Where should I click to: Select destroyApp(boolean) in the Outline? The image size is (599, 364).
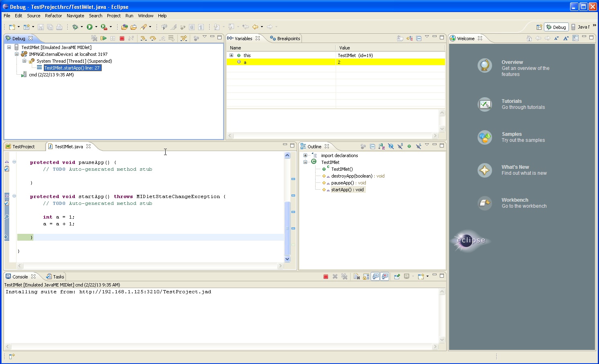[x=351, y=176]
